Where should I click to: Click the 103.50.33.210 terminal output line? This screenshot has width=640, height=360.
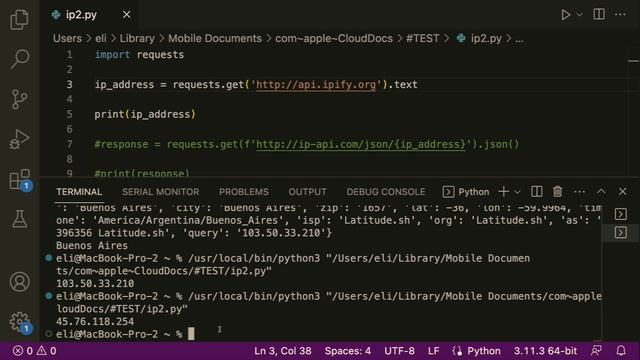[x=95, y=283]
